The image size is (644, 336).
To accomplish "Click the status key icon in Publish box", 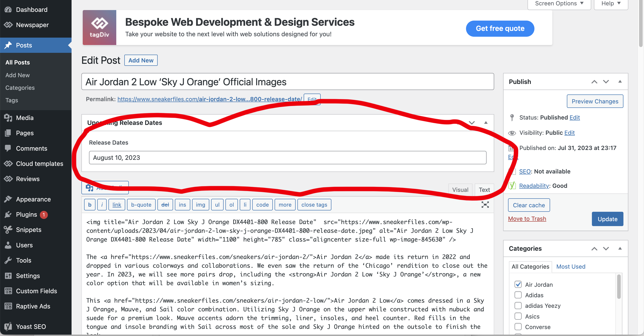I will [x=512, y=118].
